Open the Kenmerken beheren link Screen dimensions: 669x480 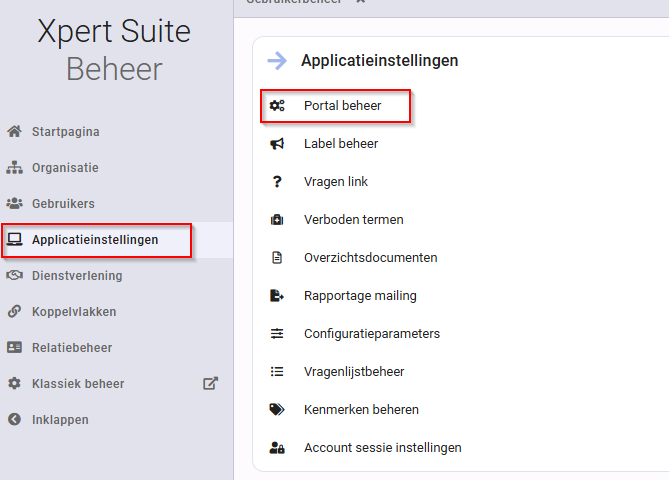(x=361, y=409)
